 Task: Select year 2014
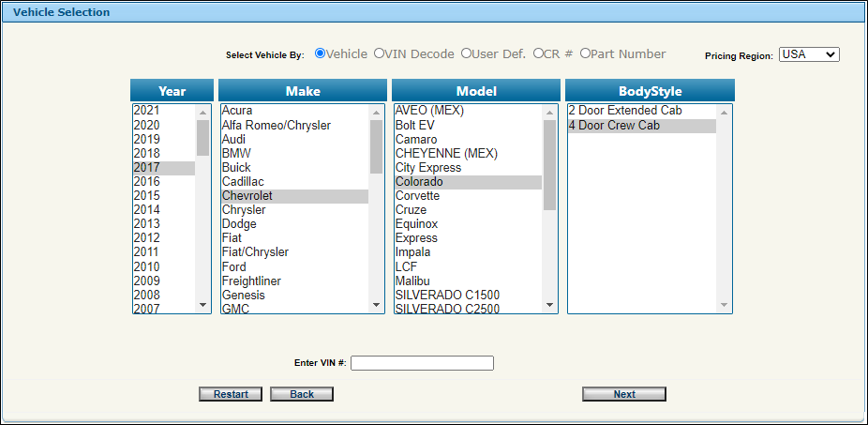coord(164,210)
